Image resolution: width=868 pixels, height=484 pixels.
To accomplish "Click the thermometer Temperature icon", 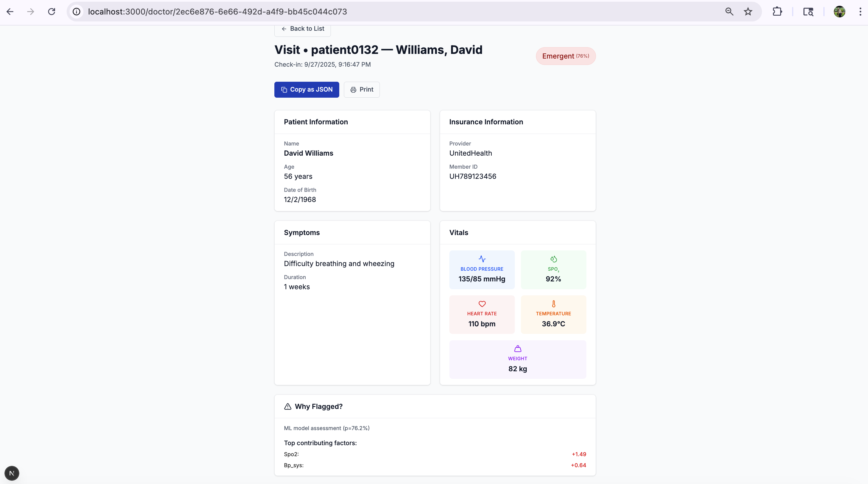I will pyautogui.click(x=554, y=304).
